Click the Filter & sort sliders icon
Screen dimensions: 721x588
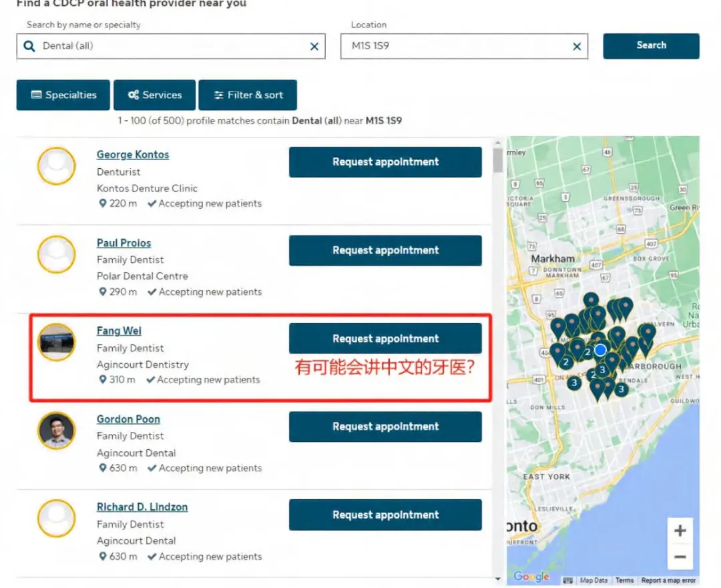coord(219,95)
